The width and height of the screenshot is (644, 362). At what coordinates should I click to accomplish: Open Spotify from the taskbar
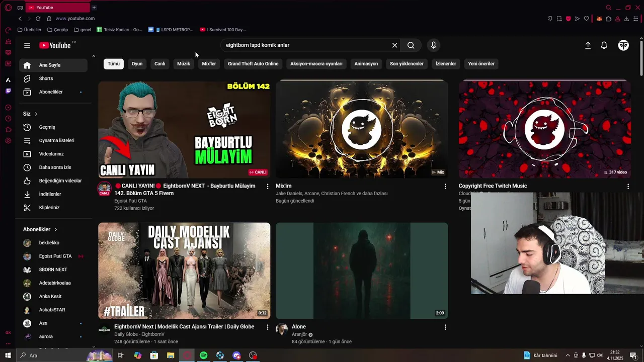point(203,355)
